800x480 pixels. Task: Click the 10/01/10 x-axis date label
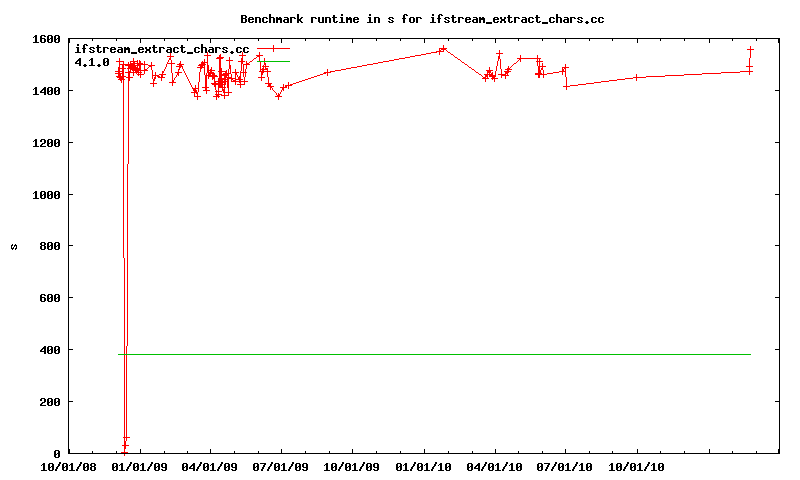tap(637, 466)
